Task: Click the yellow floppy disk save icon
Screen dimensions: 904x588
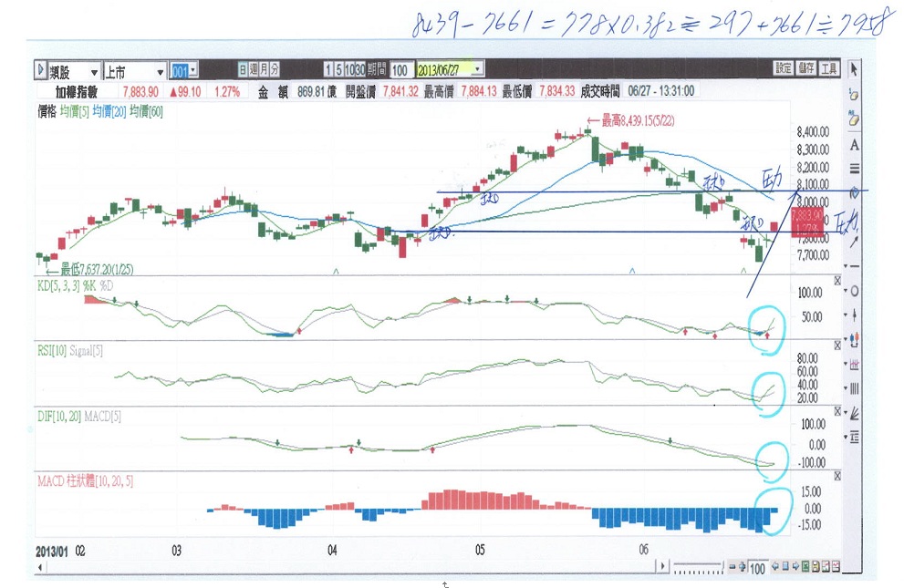Action: (x=816, y=567)
